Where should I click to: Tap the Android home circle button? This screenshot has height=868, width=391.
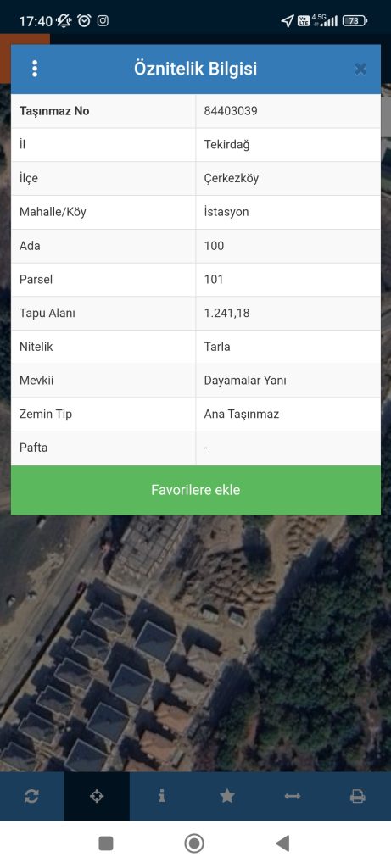(x=194, y=843)
